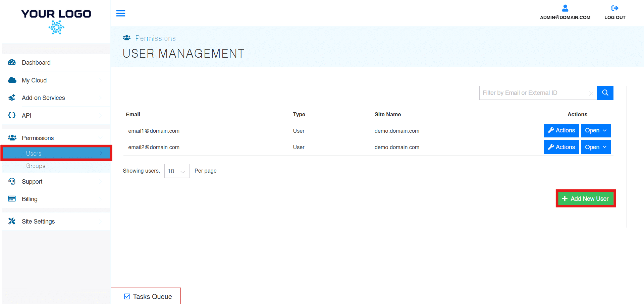
Task: Click Actions button for email1@domain.com
Action: 561,131
